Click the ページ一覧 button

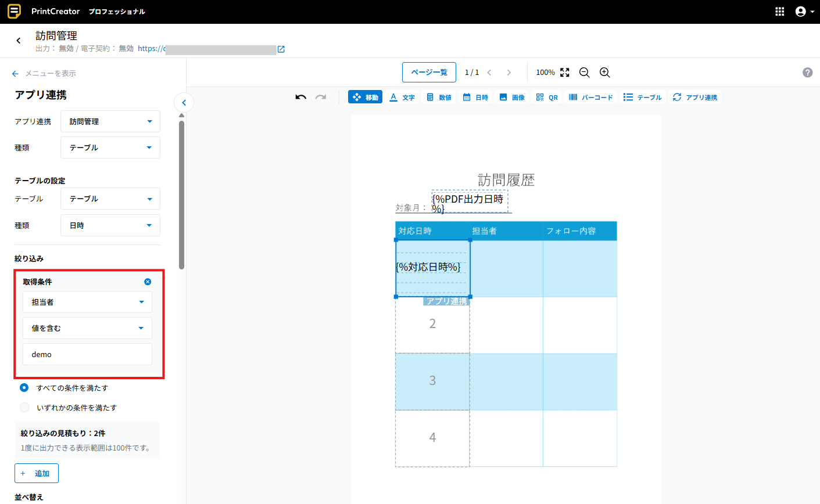tap(429, 73)
